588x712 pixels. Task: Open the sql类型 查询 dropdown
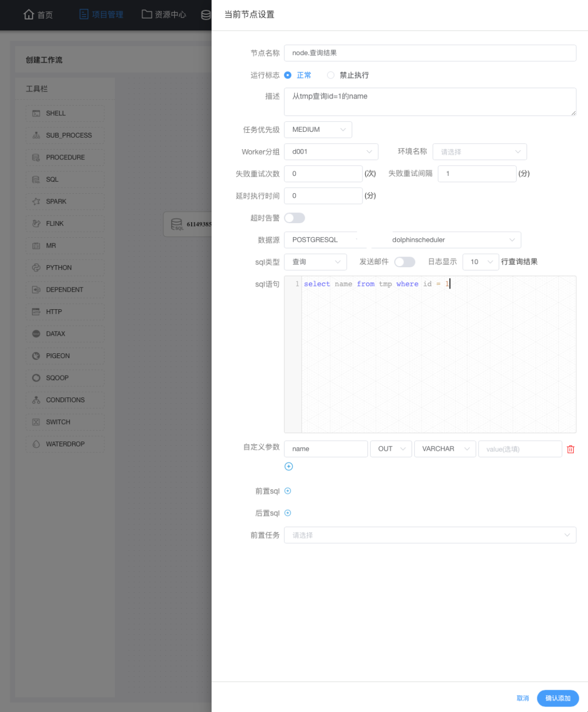tap(315, 262)
